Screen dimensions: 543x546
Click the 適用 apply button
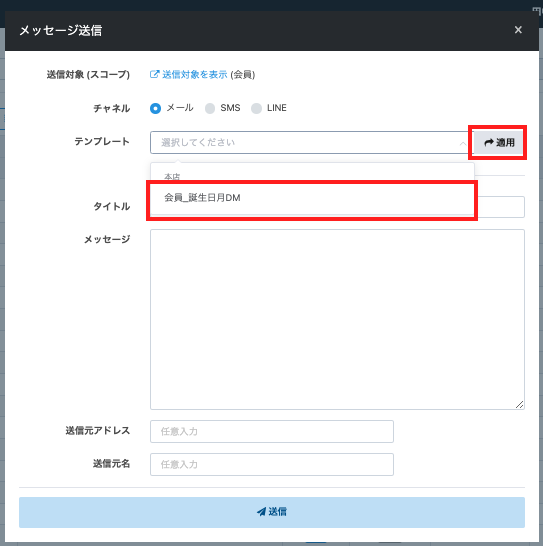(x=498, y=142)
